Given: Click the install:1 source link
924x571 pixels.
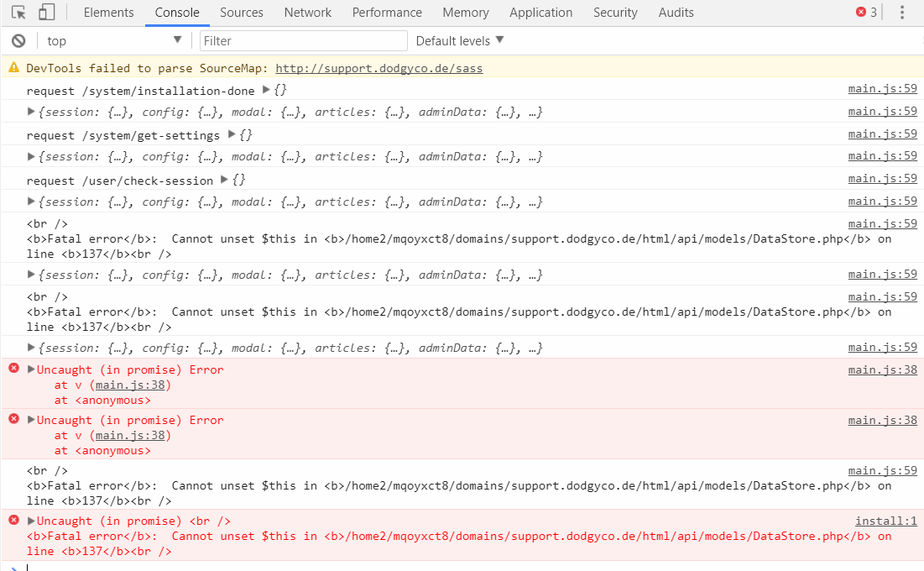Looking at the screenshot, I should pyautogui.click(x=885, y=520).
